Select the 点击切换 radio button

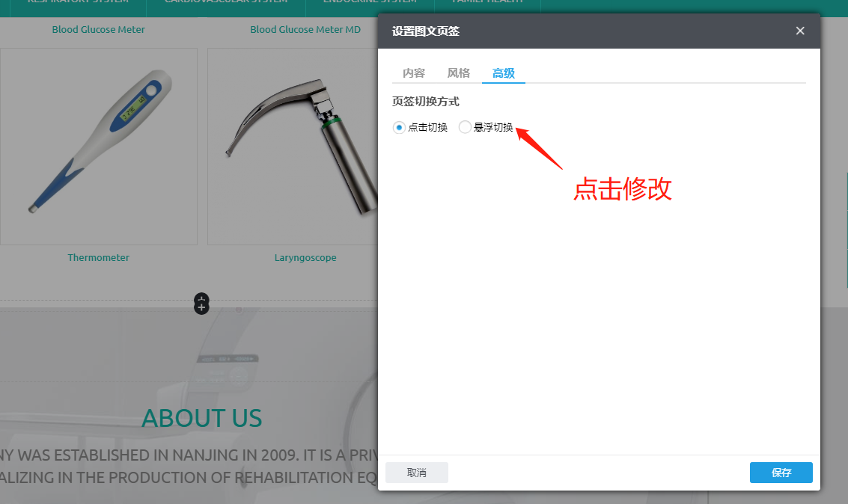(x=398, y=127)
